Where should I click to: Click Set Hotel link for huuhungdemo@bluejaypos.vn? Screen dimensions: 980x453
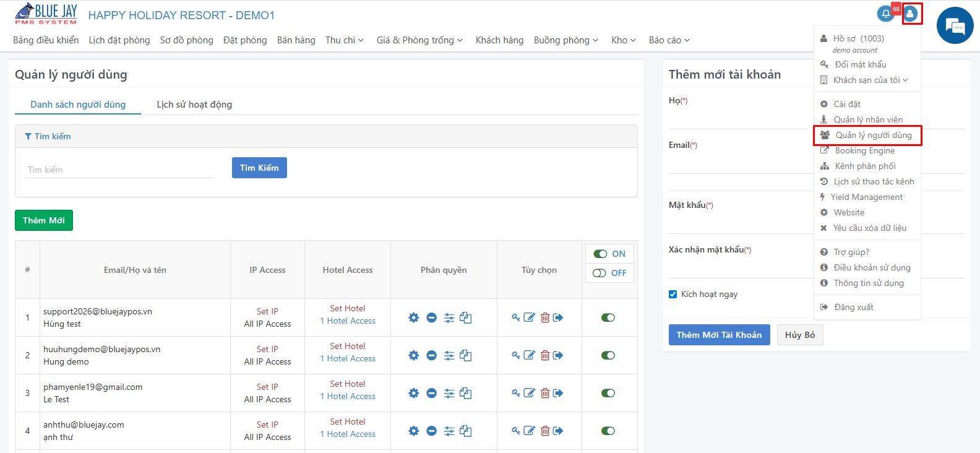click(x=348, y=346)
